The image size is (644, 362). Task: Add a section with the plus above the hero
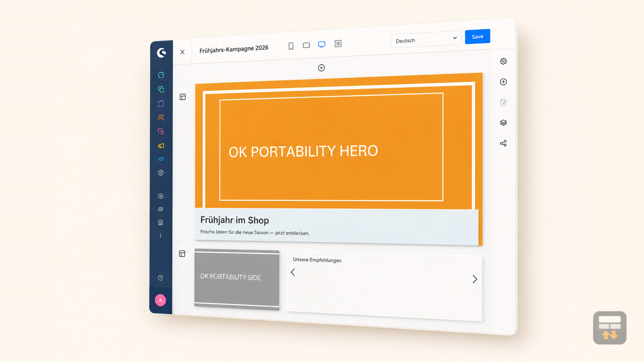click(x=321, y=68)
